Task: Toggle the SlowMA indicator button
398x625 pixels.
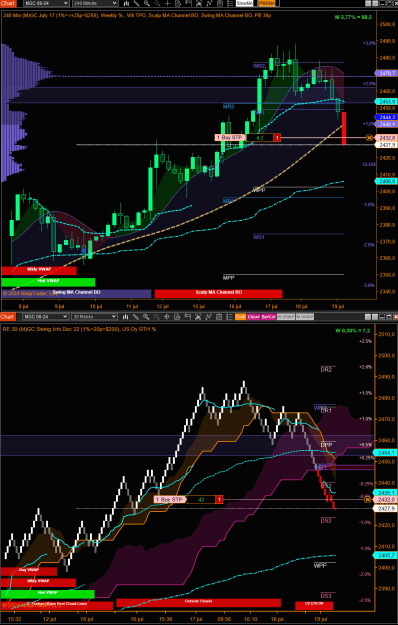Action: [x=244, y=3]
